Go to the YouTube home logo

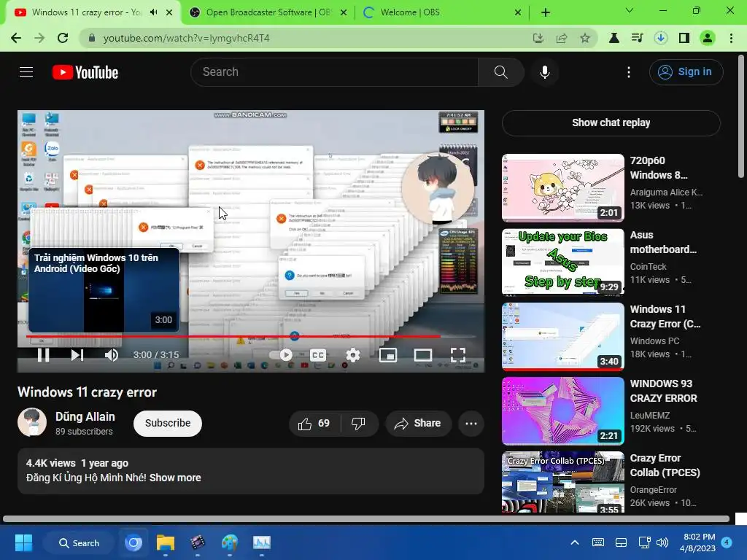tap(85, 72)
